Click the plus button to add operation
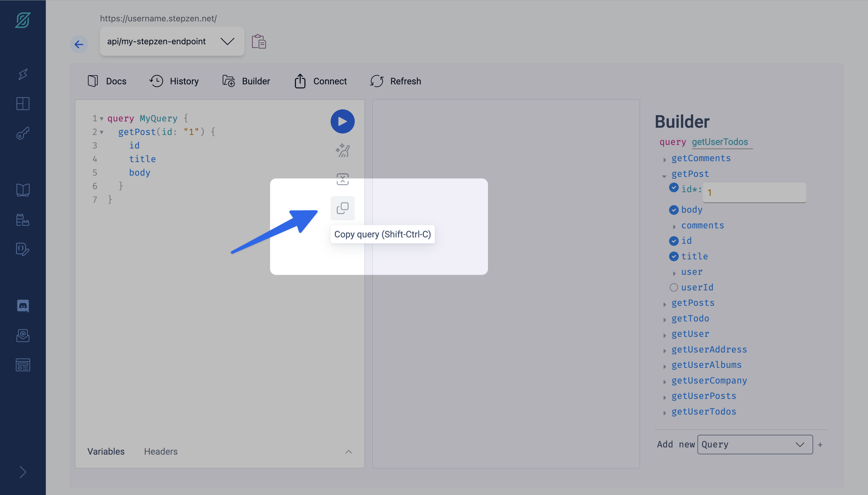 click(820, 445)
